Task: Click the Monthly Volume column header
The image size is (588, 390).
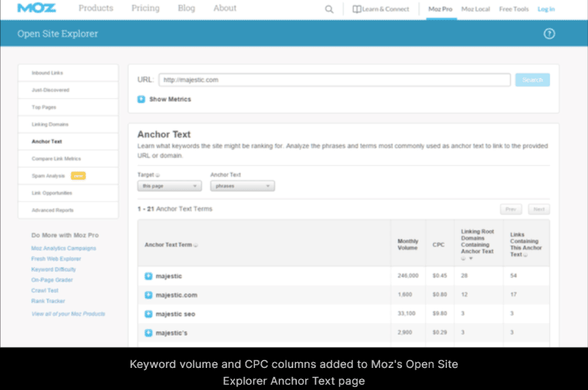Action: [408, 244]
